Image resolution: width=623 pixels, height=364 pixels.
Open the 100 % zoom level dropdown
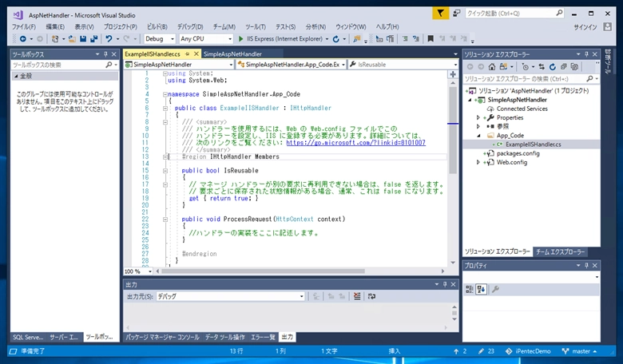pos(138,271)
